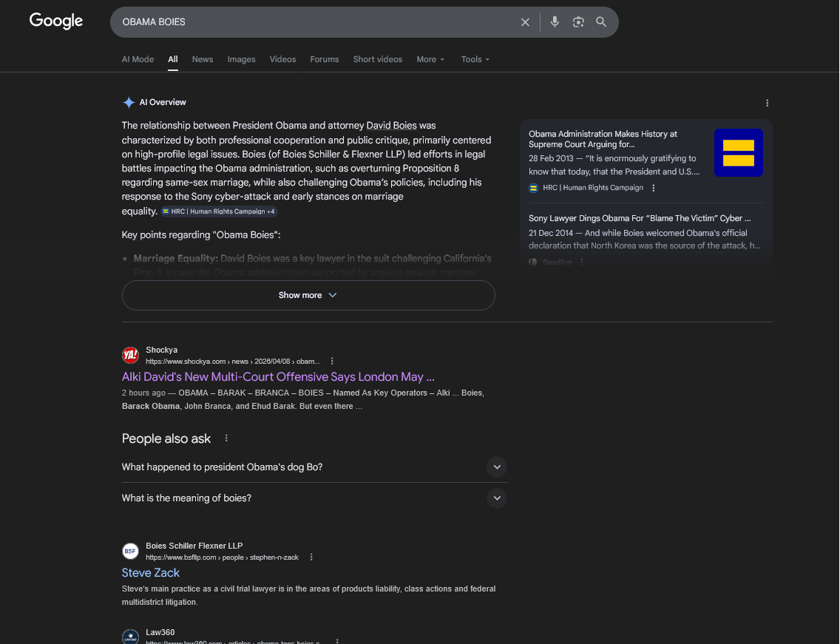The image size is (840, 644).
Task: Open Google Lens image search
Action: tap(578, 22)
